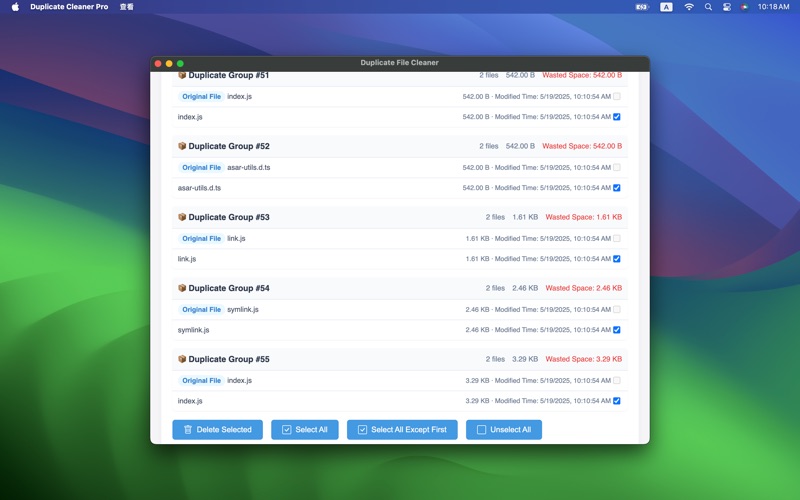Image resolution: width=800 pixels, height=500 pixels.
Task: Click the Duplicate Group #53 header row
Action: click(400, 217)
